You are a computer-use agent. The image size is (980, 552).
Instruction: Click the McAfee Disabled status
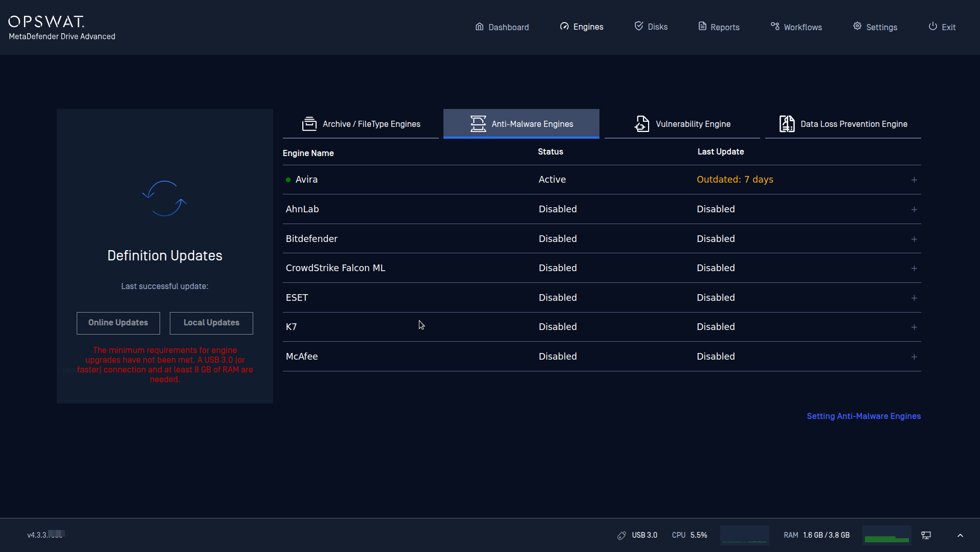[x=558, y=357]
